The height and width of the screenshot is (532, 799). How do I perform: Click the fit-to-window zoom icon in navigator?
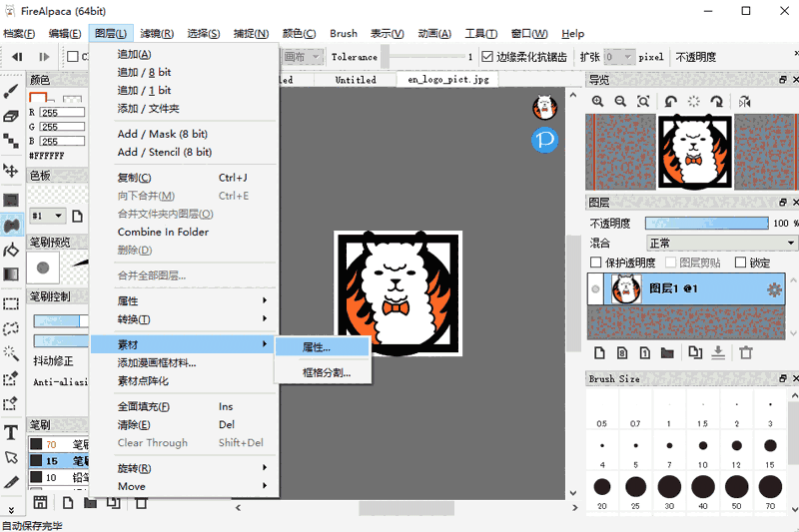(x=643, y=101)
